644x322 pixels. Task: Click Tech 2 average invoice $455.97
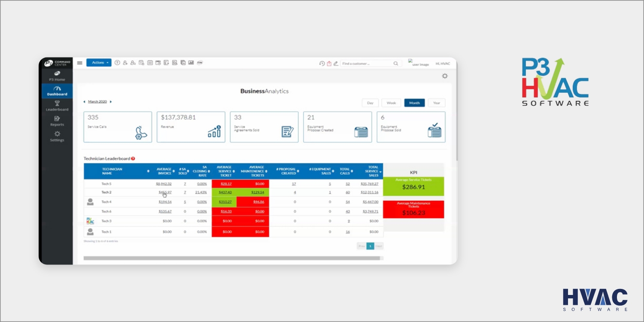click(165, 192)
